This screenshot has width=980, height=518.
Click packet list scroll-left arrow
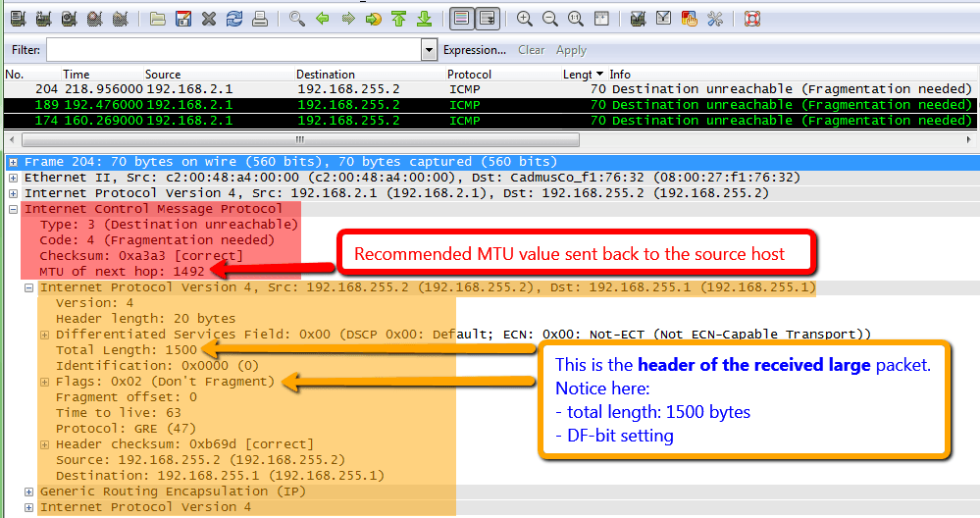(x=12, y=139)
